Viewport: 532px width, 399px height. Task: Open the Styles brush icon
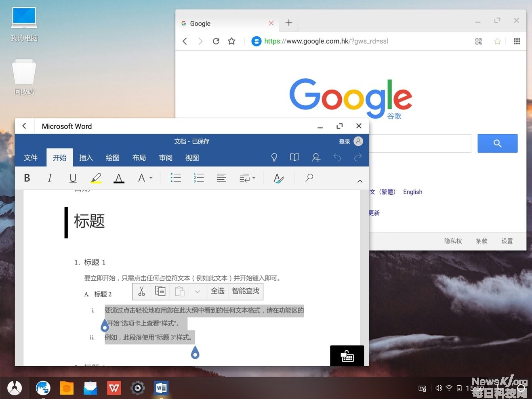(279, 178)
